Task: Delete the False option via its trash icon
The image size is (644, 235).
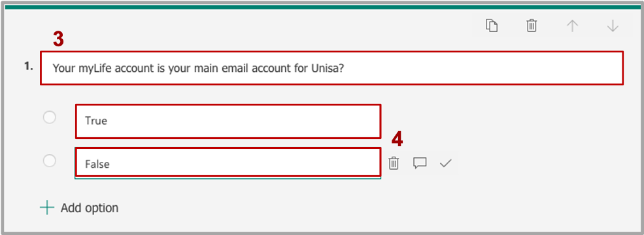Action: [x=394, y=163]
